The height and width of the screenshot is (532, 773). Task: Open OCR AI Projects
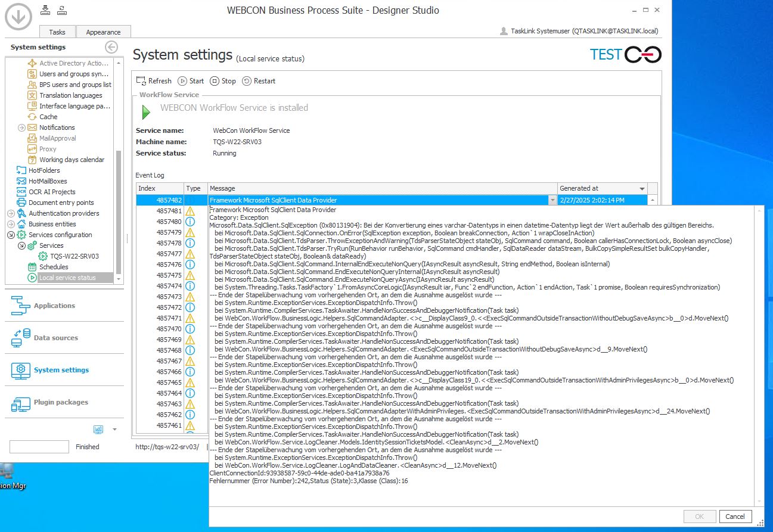click(x=46, y=192)
